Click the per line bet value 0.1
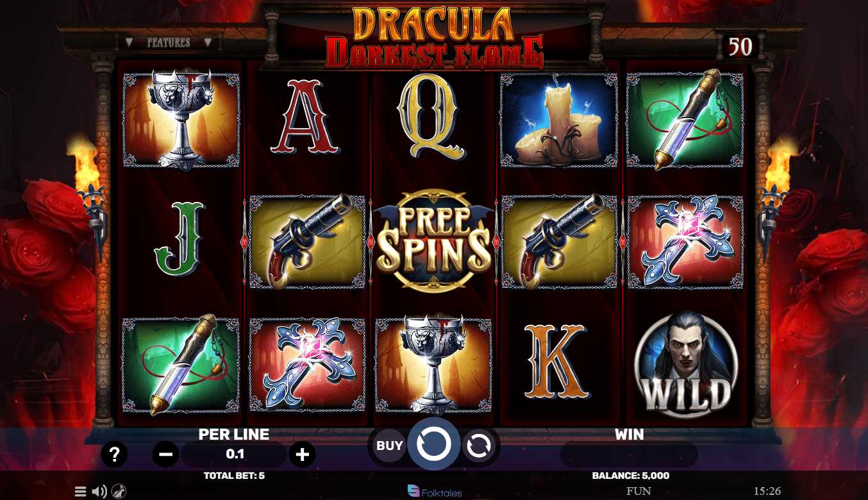The width and height of the screenshot is (868, 500). coord(235,454)
